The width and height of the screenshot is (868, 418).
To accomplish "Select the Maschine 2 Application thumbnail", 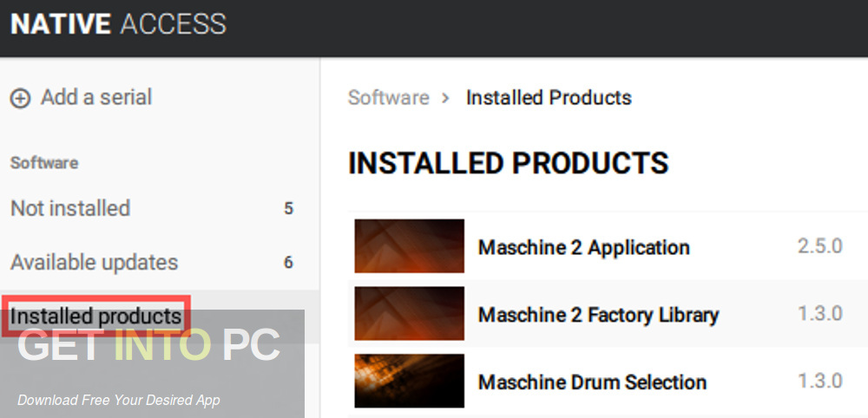I will coord(409,246).
